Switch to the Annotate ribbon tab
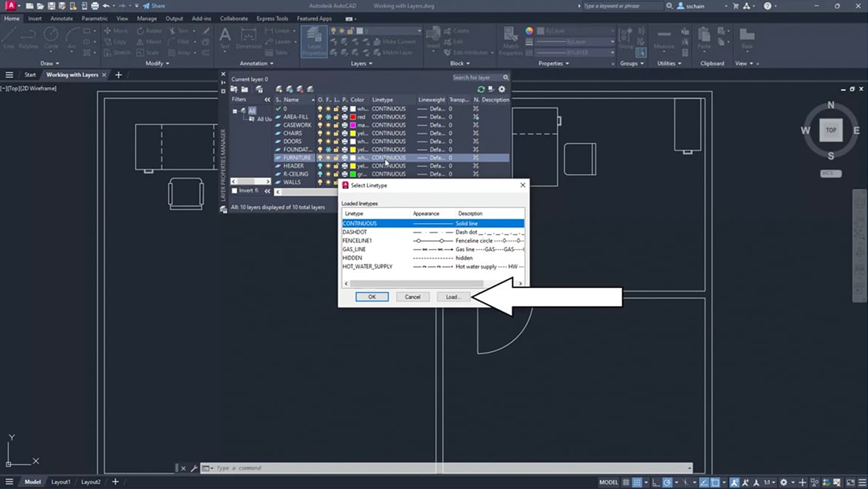Viewport: 868px width, 489px height. tap(61, 19)
